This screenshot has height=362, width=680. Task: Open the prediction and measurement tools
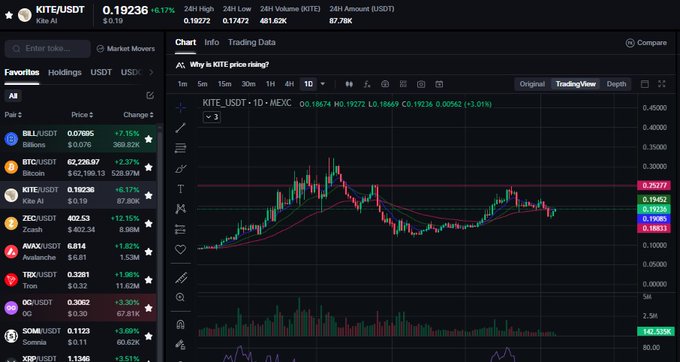point(180,229)
